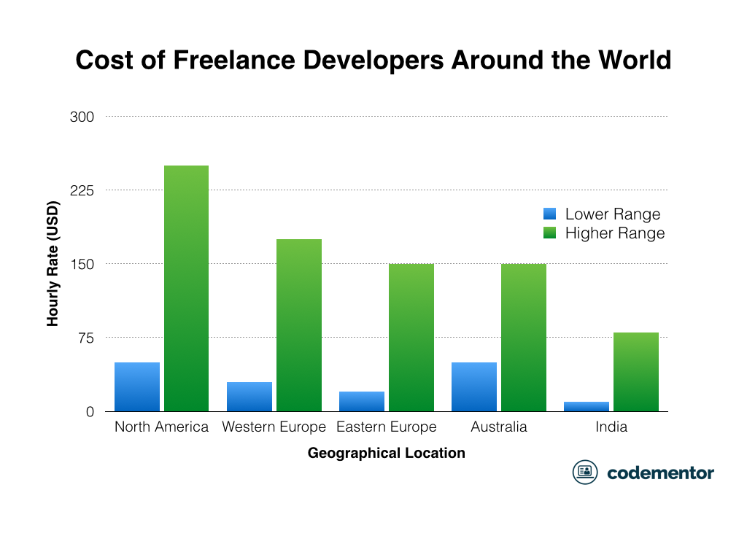
Task: Select the blue Lower Range legend swatch
Action: tap(549, 214)
